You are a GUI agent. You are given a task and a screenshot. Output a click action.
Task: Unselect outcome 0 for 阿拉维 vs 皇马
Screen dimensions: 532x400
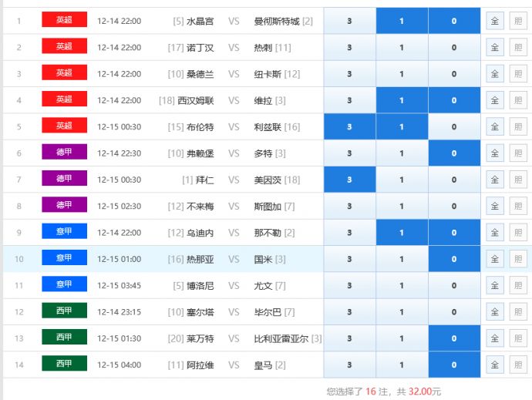[x=454, y=365]
